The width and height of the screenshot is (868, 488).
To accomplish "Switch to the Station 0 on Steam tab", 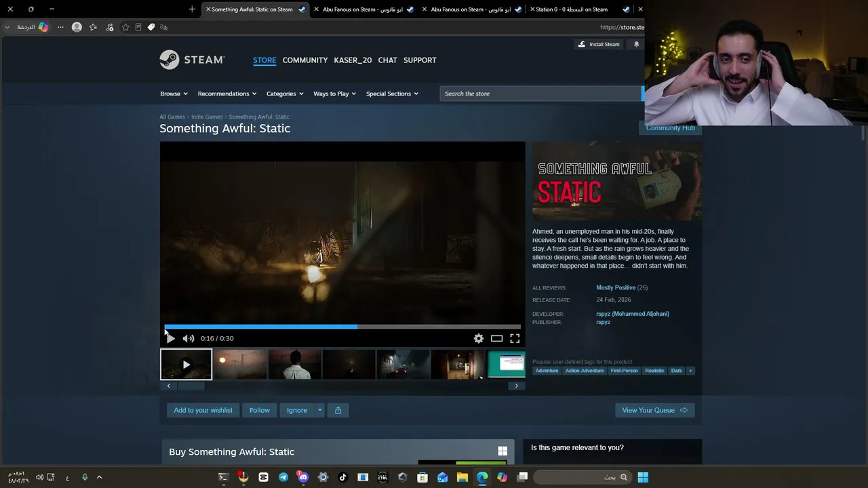I will click(x=578, y=9).
